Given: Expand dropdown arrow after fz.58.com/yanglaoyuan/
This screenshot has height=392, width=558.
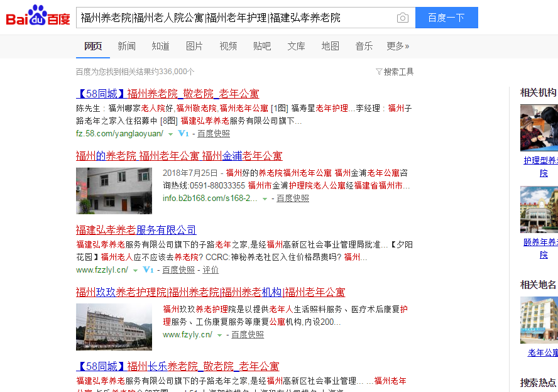Looking at the screenshot, I should point(170,134).
